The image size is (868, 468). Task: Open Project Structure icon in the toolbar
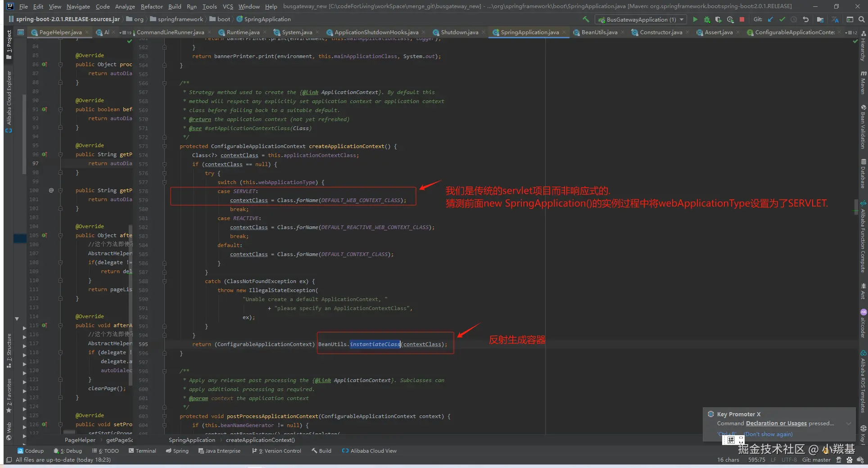coord(820,19)
